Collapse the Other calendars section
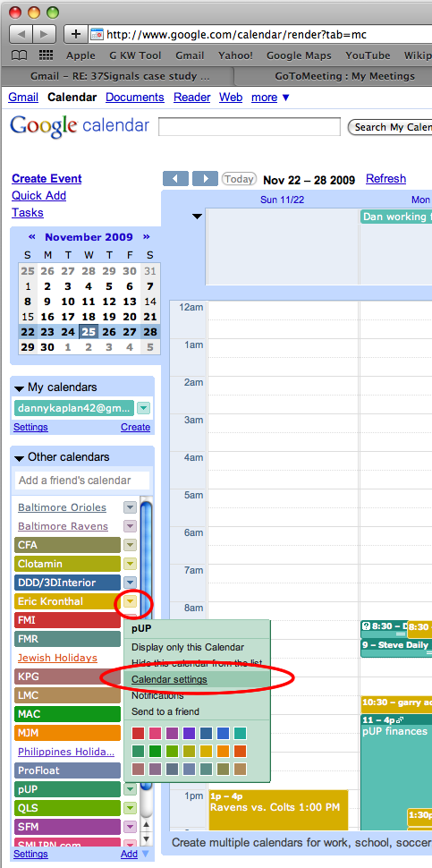Viewport: 432px width, 868px height. (x=20, y=458)
